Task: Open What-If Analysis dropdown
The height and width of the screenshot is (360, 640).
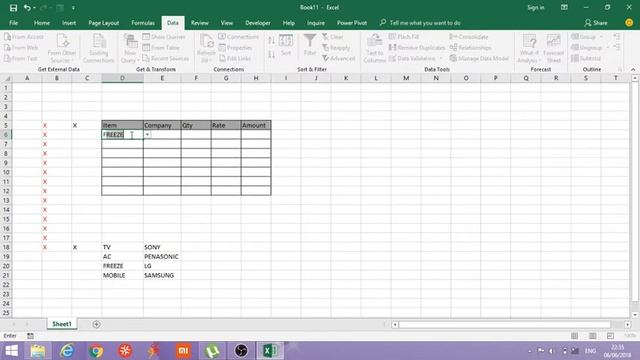Action: click(529, 48)
